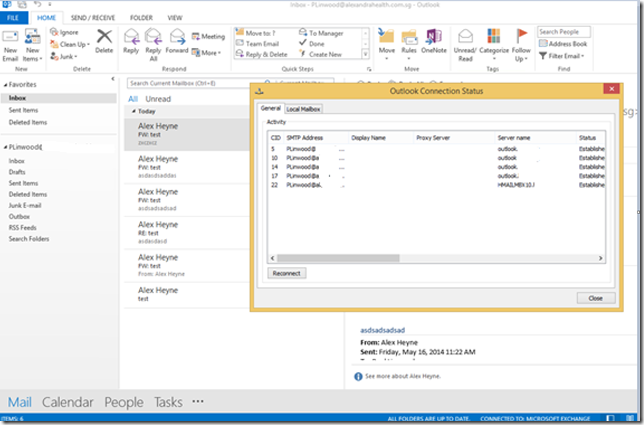Apply the Done quick step
Screen dimensions: 644x425
coord(312,44)
